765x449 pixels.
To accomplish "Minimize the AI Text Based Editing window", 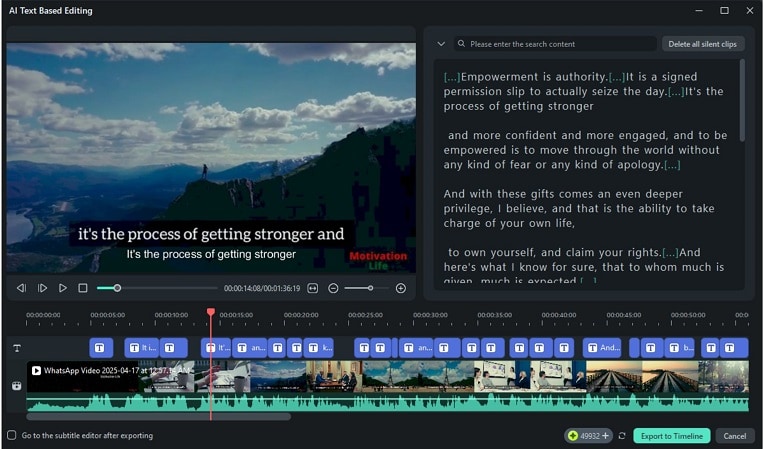I will 699,10.
